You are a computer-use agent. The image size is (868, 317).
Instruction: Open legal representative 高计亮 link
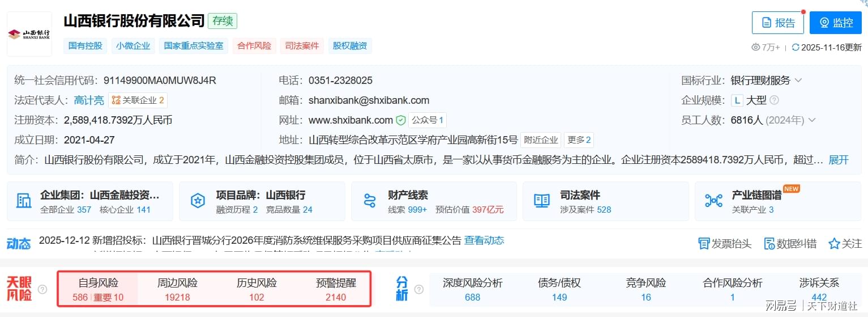89,100
